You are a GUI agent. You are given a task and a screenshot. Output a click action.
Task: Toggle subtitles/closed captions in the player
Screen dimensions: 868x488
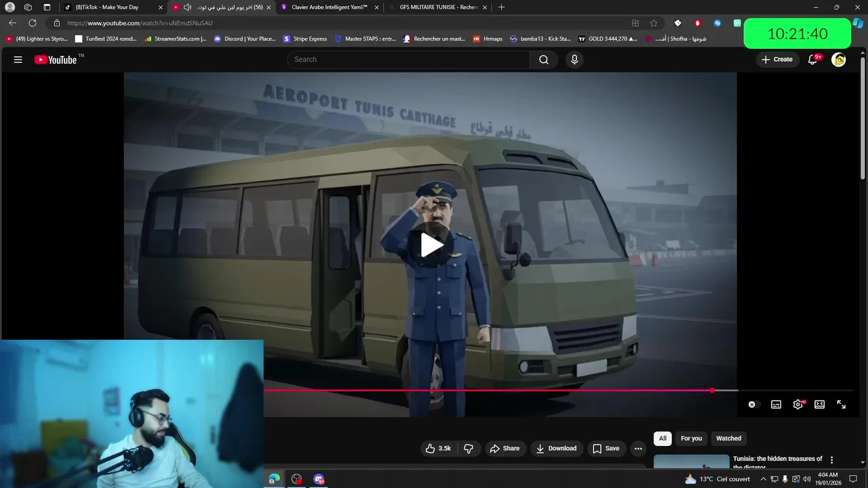pyautogui.click(x=776, y=405)
